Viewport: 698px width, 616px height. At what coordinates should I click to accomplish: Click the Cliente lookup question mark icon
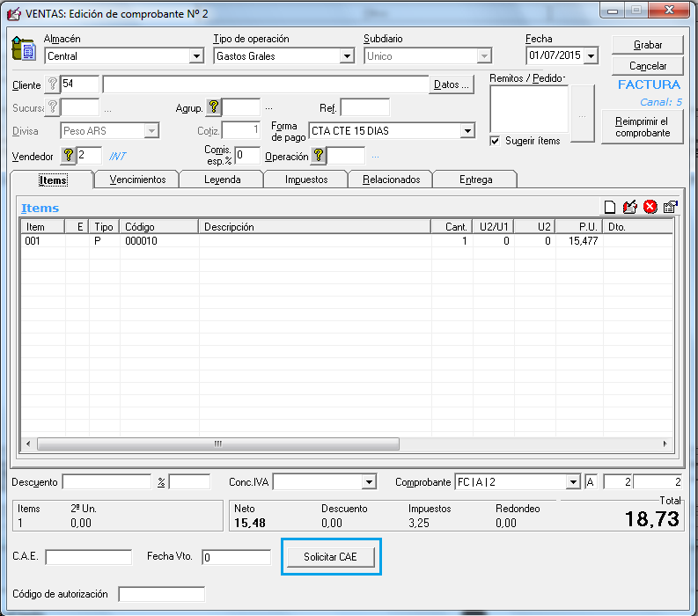(x=52, y=84)
